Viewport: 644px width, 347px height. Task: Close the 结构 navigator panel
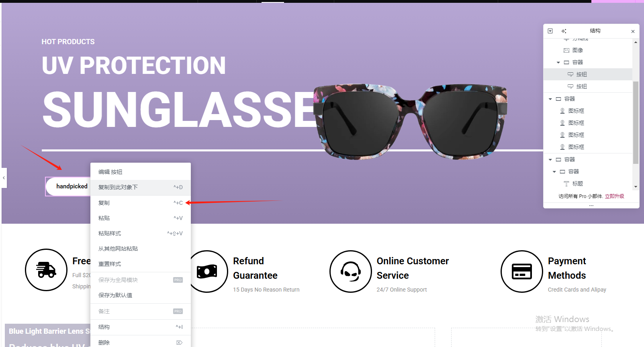633,31
